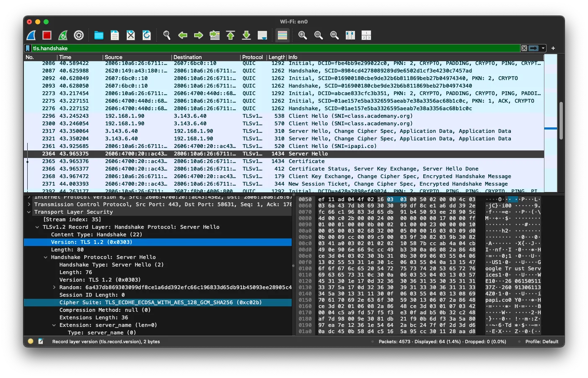Go forward to the next packet in history
The image size is (588, 378).
pos(199,35)
